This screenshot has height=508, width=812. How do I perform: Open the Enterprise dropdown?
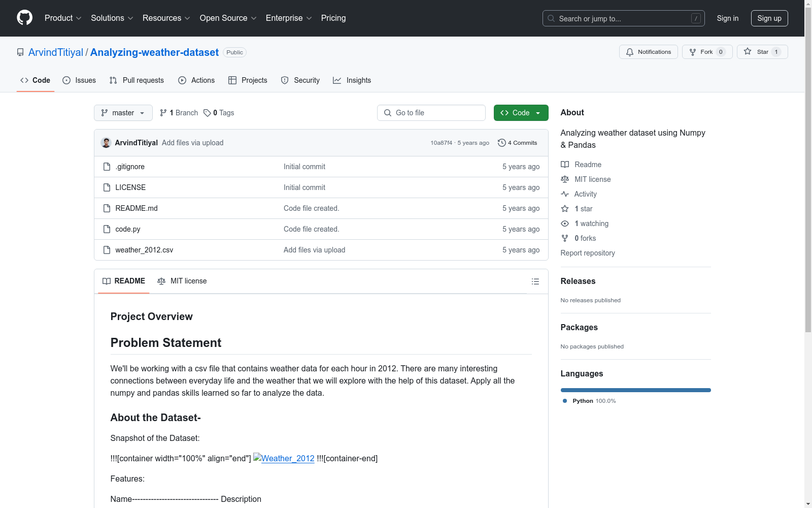coord(289,18)
